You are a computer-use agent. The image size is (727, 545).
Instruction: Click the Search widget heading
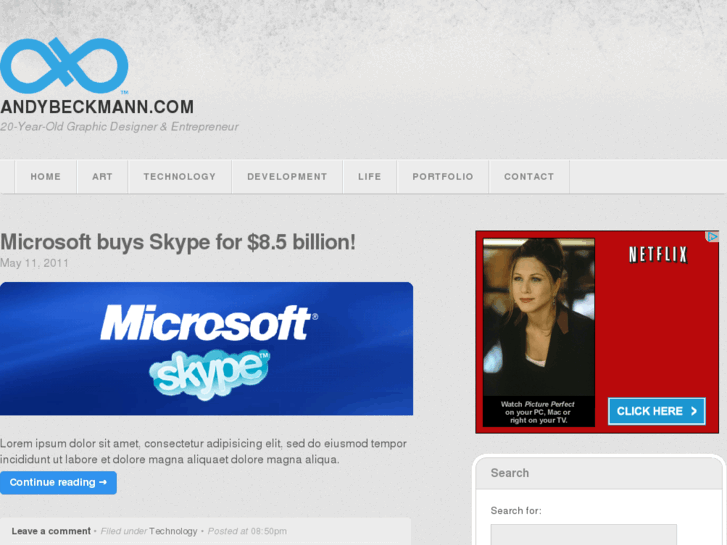point(510,473)
